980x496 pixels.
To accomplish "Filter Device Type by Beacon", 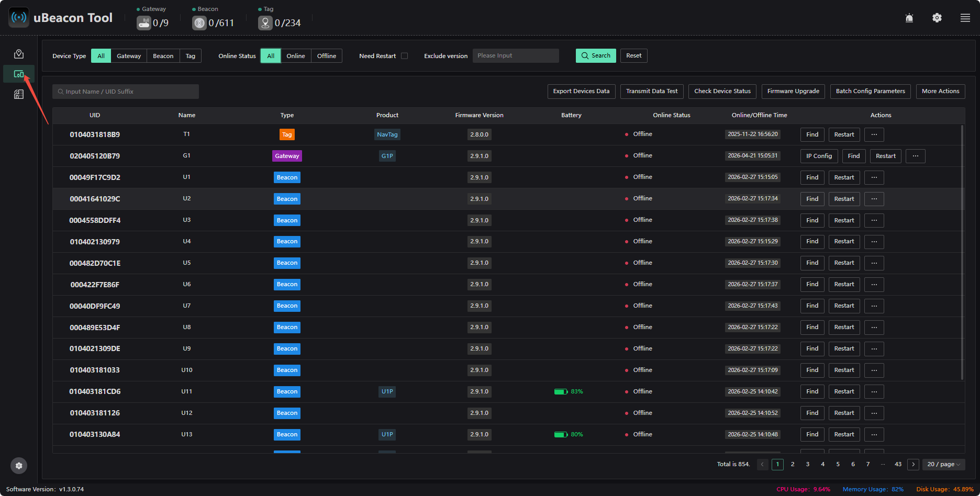I will (163, 56).
